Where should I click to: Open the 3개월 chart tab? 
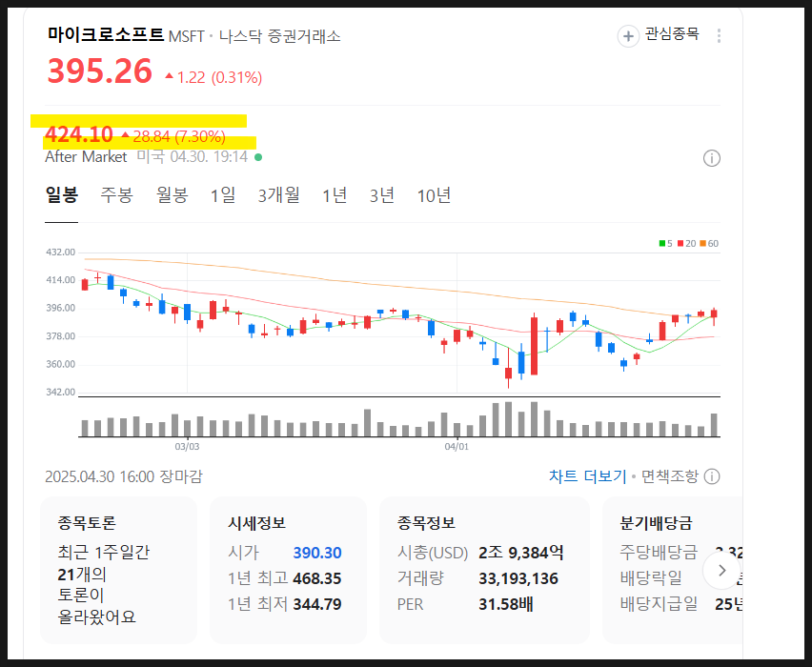point(278,195)
